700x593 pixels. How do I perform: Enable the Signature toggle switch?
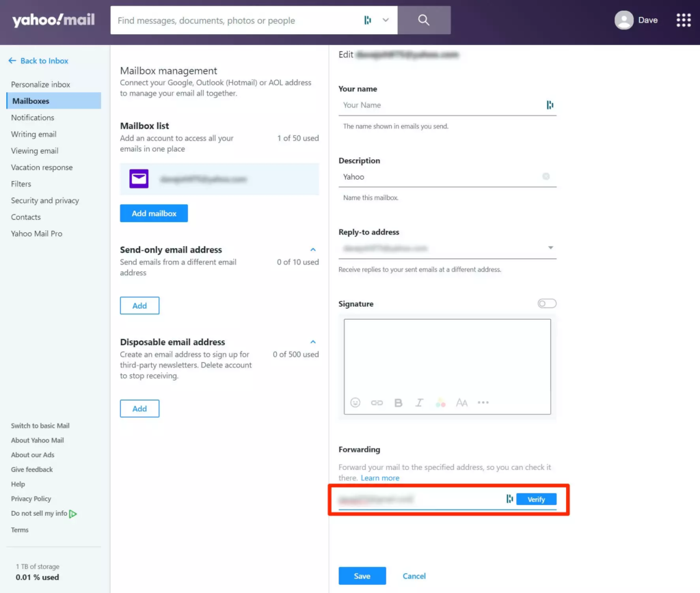[547, 303]
